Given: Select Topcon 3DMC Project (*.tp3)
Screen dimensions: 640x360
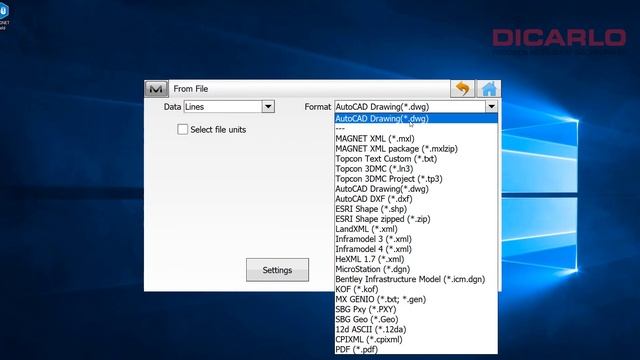Looking at the screenshot, I should click(x=416, y=179).
